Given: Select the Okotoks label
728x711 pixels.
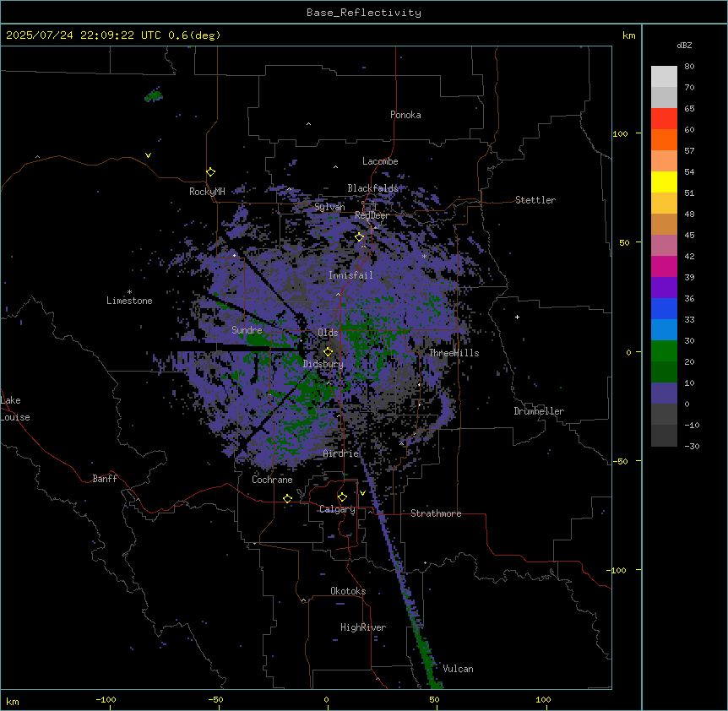Looking at the screenshot, I should click(348, 591).
